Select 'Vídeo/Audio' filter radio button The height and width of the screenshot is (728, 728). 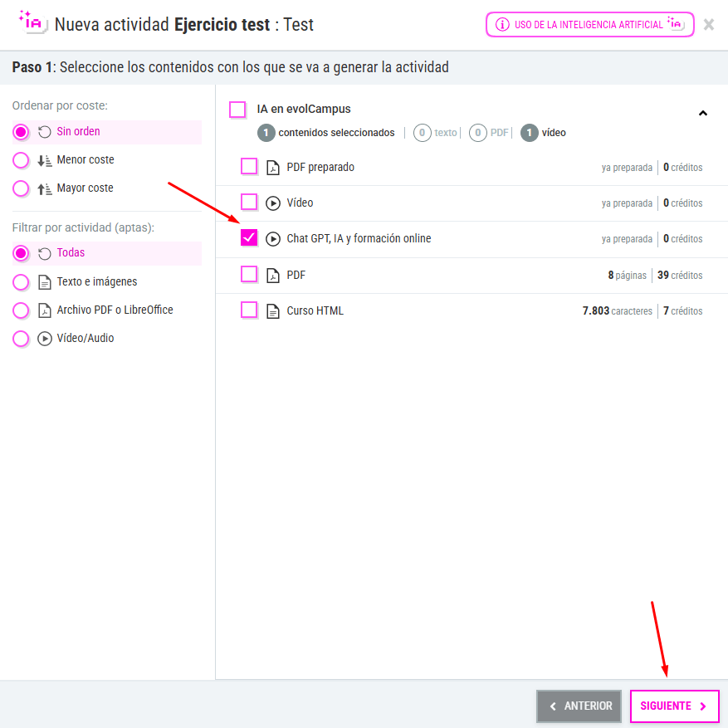21,339
